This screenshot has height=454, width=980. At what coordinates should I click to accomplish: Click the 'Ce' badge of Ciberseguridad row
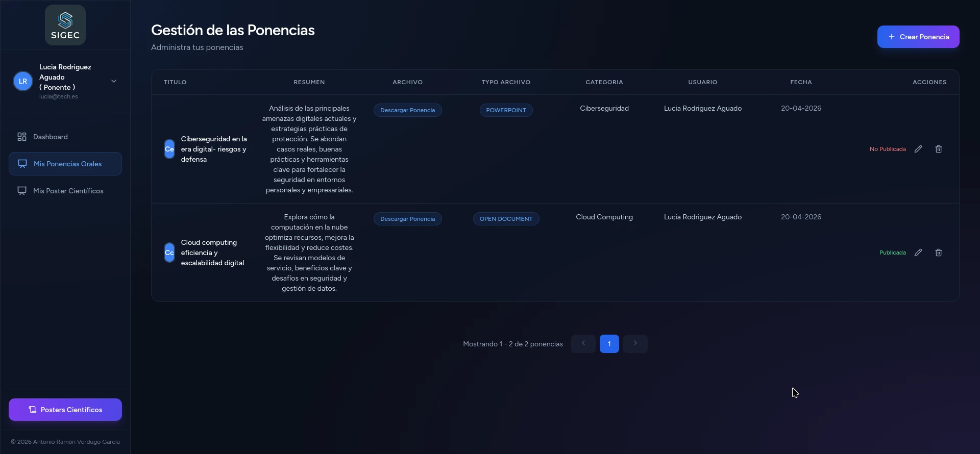(x=169, y=149)
